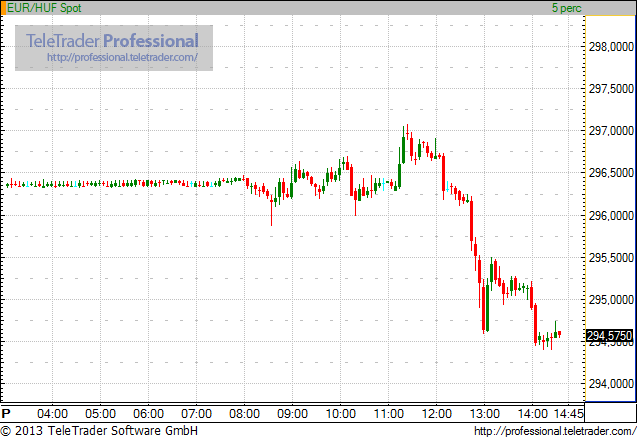Click the 297,5000 price axis label

(611, 89)
